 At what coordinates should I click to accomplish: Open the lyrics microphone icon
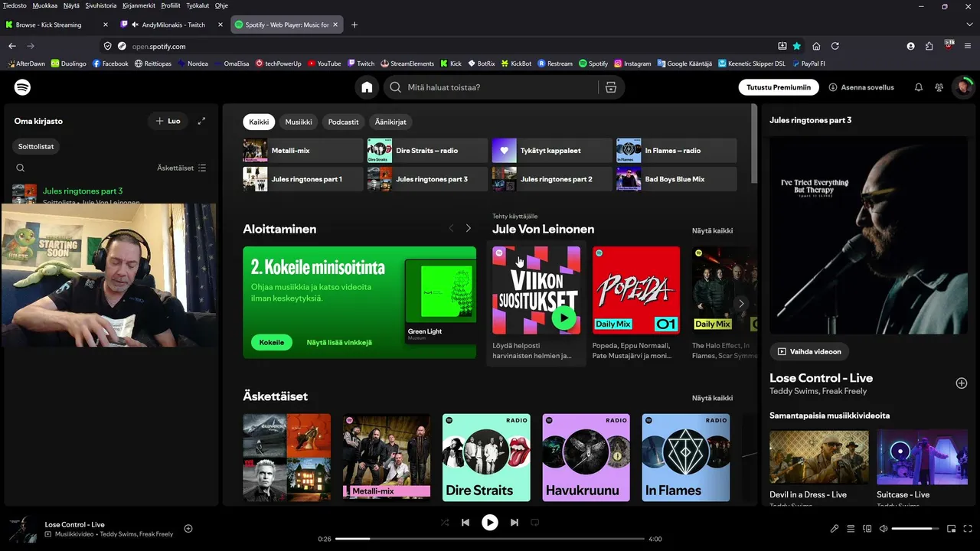coord(835,528)
